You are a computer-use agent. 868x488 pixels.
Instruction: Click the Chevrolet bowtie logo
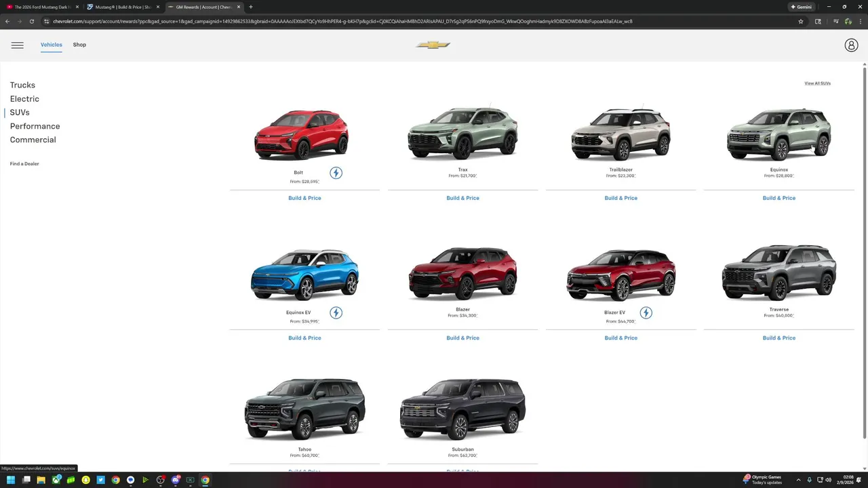[433, 45]
